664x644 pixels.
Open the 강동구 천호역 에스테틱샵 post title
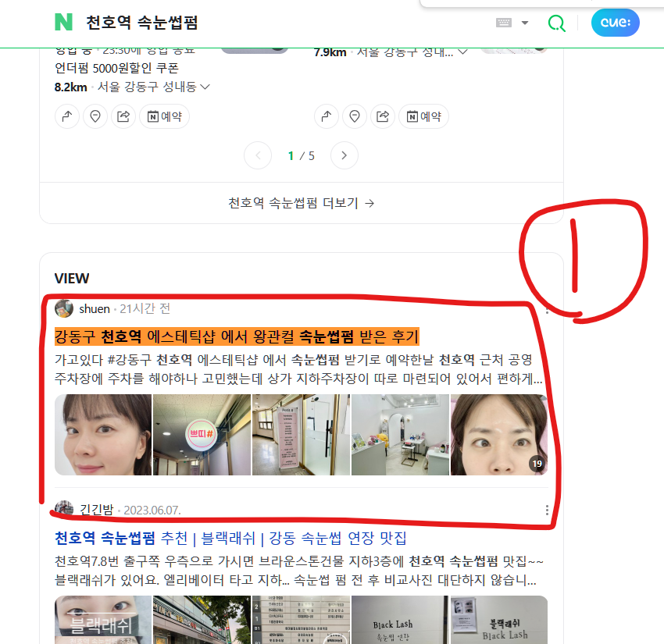237,336
